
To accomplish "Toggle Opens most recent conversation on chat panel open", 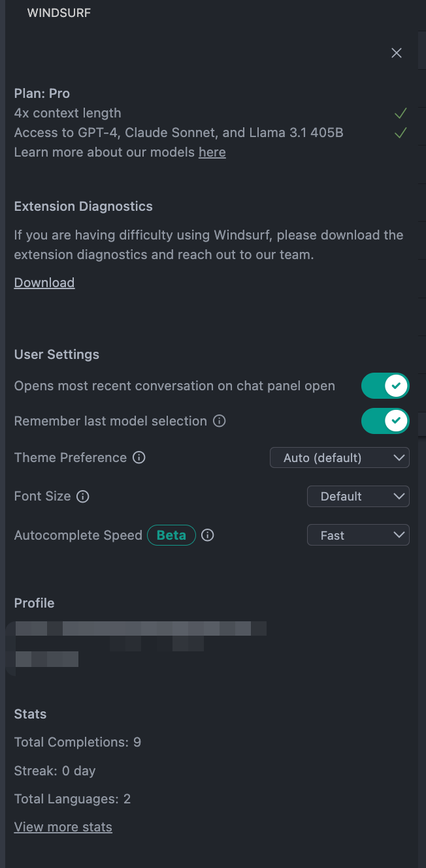I will [385, 386].
